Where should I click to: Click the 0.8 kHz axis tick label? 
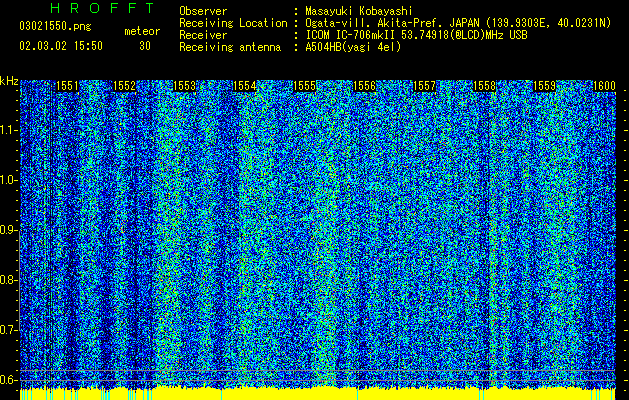coord(8,280)
